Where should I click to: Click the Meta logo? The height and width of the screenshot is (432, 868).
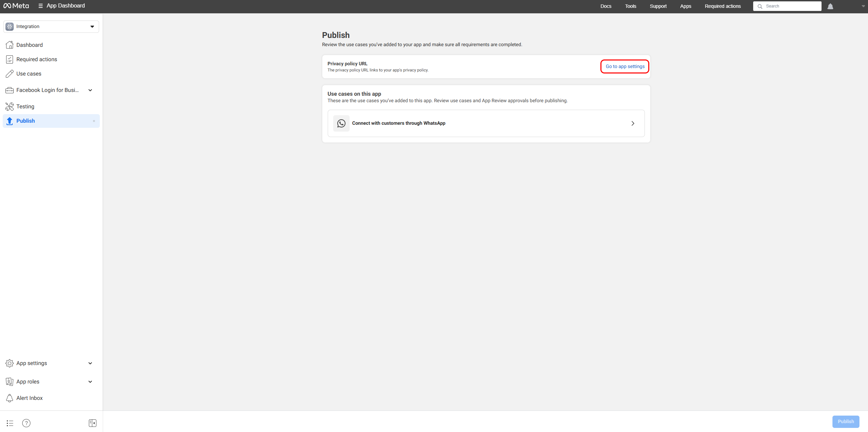pyautogui.click(x=16, y=6)
